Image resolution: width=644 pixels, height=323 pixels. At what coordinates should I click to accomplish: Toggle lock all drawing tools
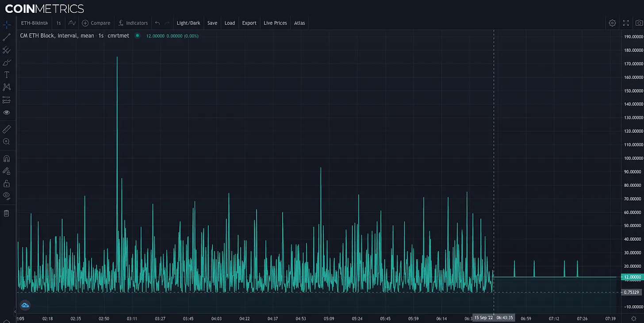(7, 183)
